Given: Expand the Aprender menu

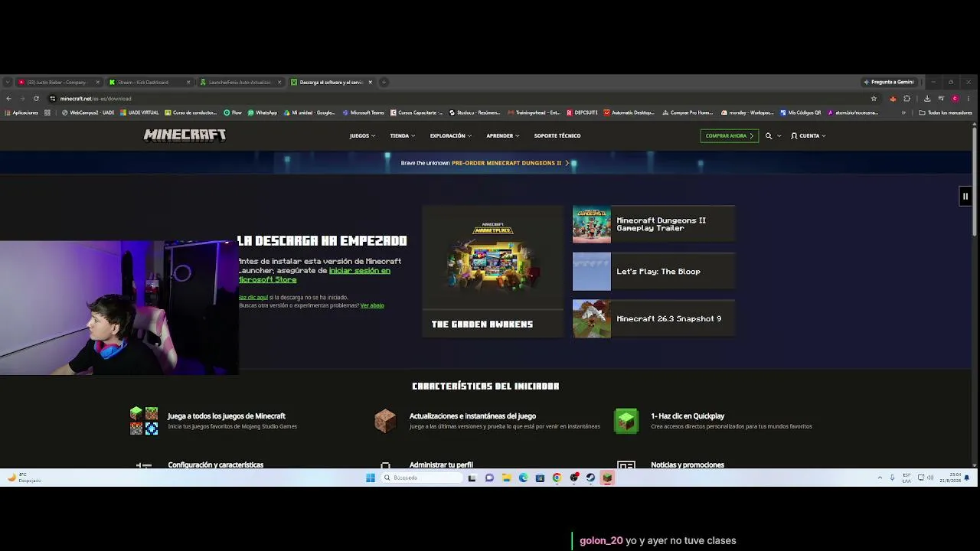Looking at the screenshot, I should coord(502,135).
